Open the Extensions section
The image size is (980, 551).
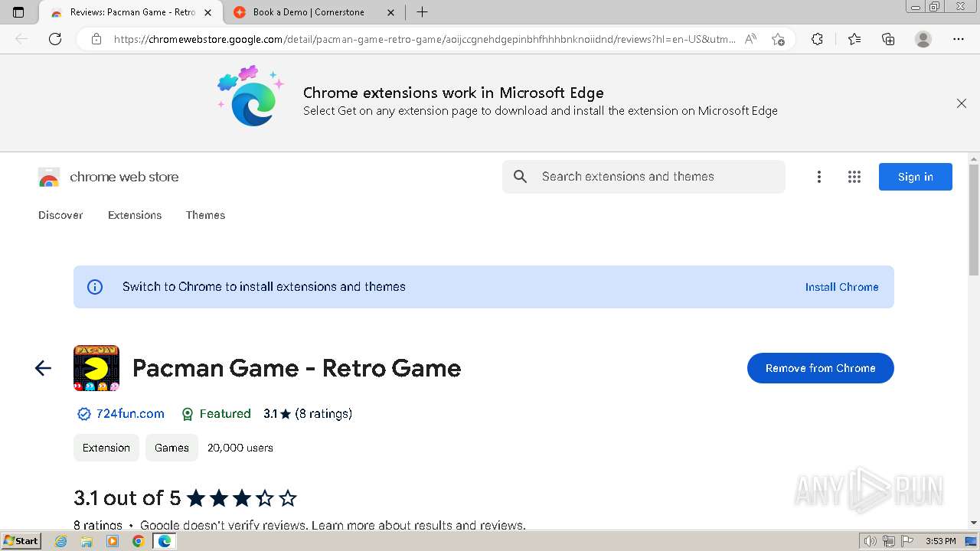click(x=135, y=215)
